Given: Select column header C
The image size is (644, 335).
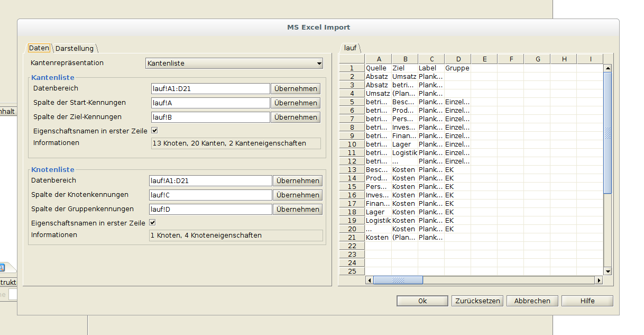Looking at the screenshot, I should click(x=431, y=59).
